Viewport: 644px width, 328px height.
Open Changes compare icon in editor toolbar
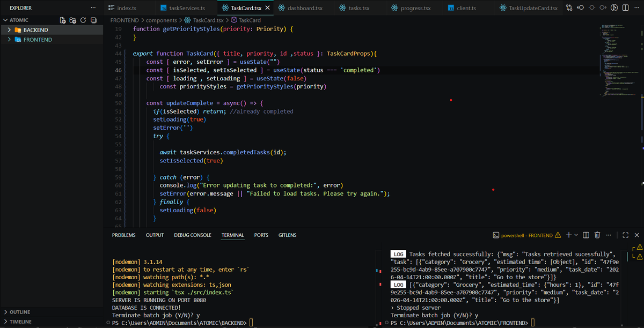point(569,8)
